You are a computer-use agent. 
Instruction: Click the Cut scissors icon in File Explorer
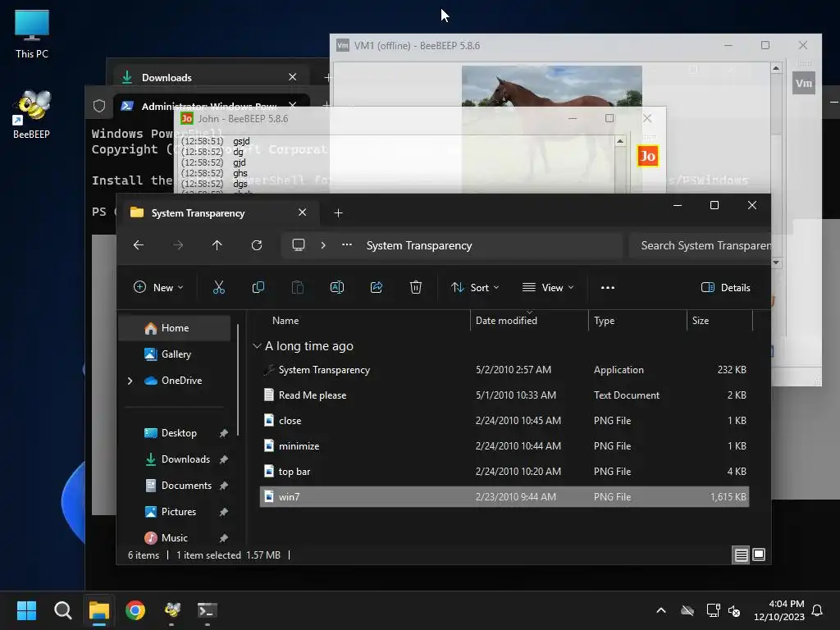pos(218,288)
